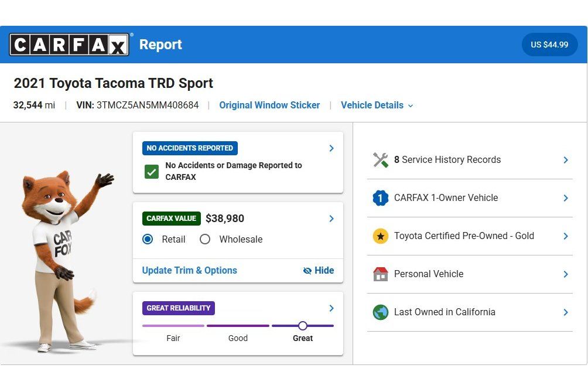Viewport: 588px width, 392px height.
Task: Expand the CARFAX 1-Owner Vehicle chevron
Action: tap(566, 198)
